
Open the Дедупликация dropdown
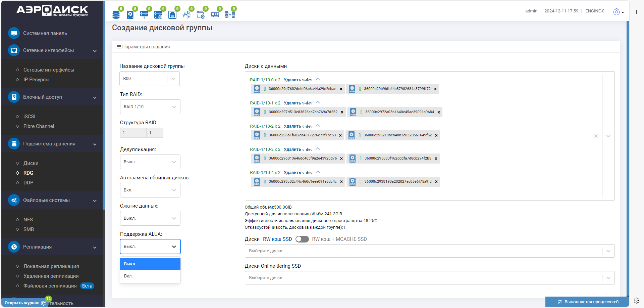(150, 162)
